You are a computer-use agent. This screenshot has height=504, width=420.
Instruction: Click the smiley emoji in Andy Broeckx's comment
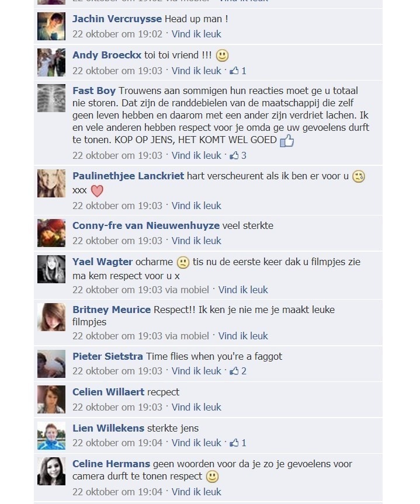[222, 55]
